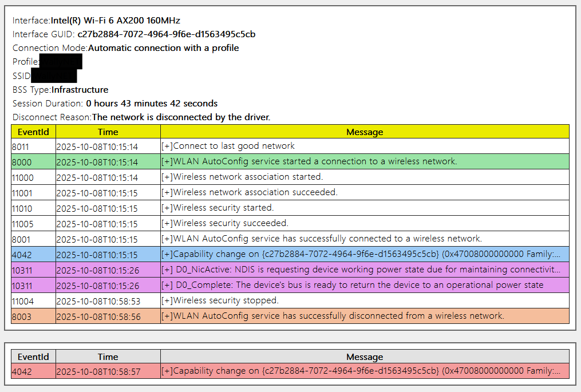The height and width of the screenshot is (392, 581).
Task: Click timestamp 2025-10-08T10:15:14 in 8000 row
Action: (97, 163)
